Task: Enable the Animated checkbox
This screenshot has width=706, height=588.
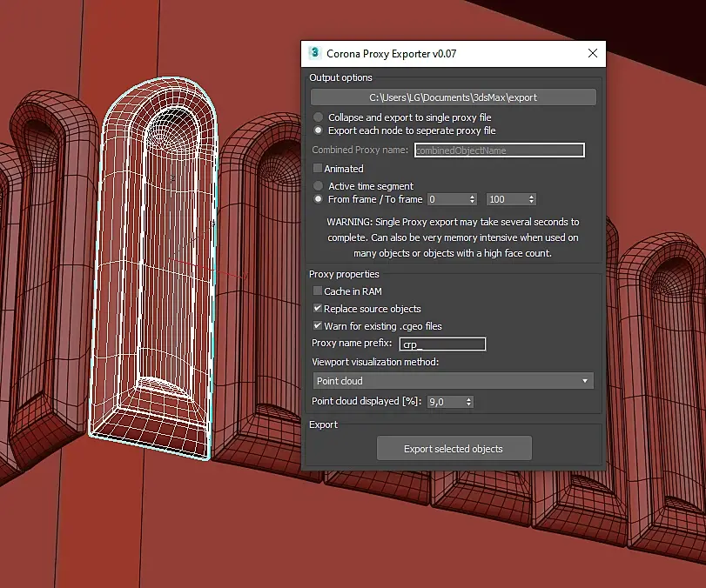Action: pos(318,168)
